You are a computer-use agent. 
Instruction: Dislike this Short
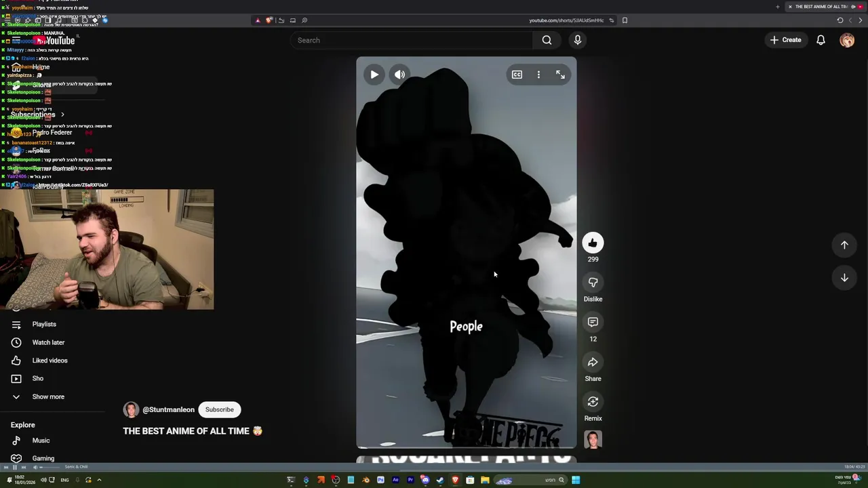593,282
